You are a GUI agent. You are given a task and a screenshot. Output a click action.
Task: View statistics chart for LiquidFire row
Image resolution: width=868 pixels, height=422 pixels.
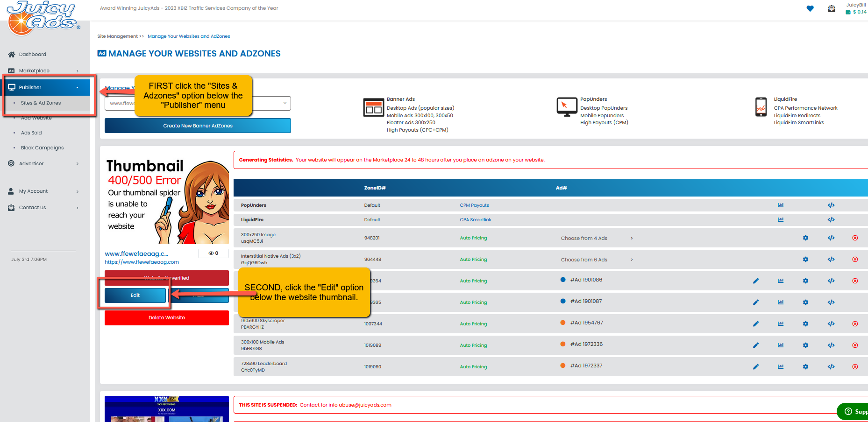tap(781, 220)
